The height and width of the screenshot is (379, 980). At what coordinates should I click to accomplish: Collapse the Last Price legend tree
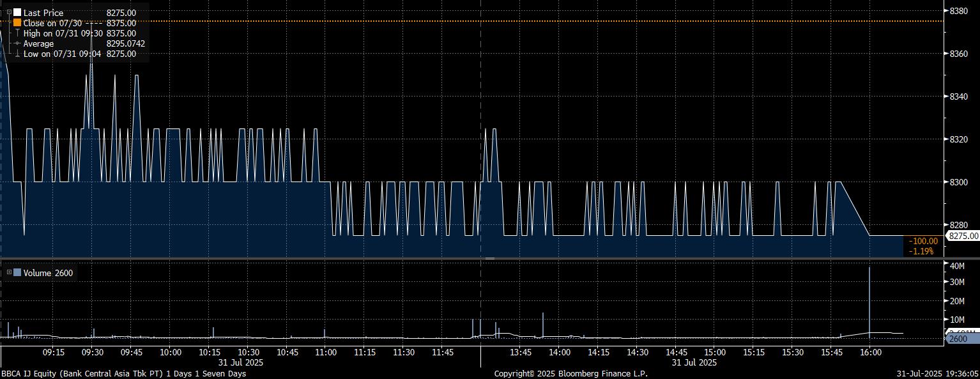[9, 13]
